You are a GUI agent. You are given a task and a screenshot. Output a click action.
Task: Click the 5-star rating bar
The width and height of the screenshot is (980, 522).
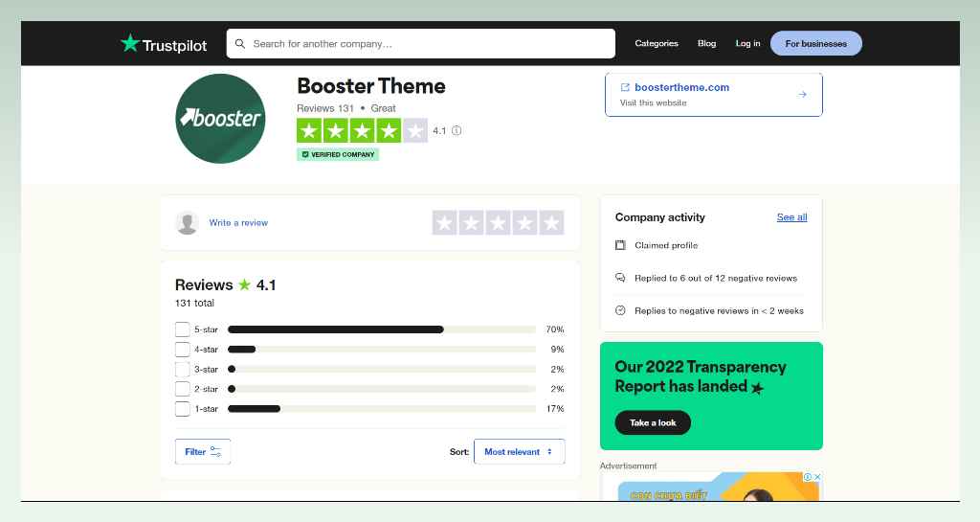pyautogui.click(x=381, y=329)
